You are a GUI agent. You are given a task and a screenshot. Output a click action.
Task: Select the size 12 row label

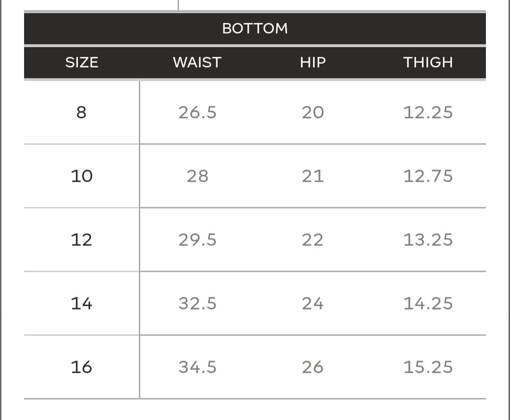(81, 240)
